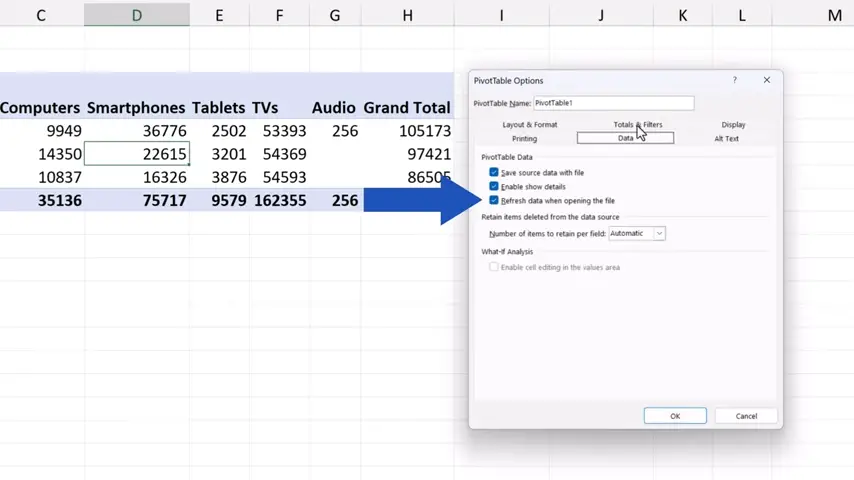Image resolution: width=854 pixels, height=480 pixels.
Task: Click the dialog help question mark icon
Action: tap(735, 80)
